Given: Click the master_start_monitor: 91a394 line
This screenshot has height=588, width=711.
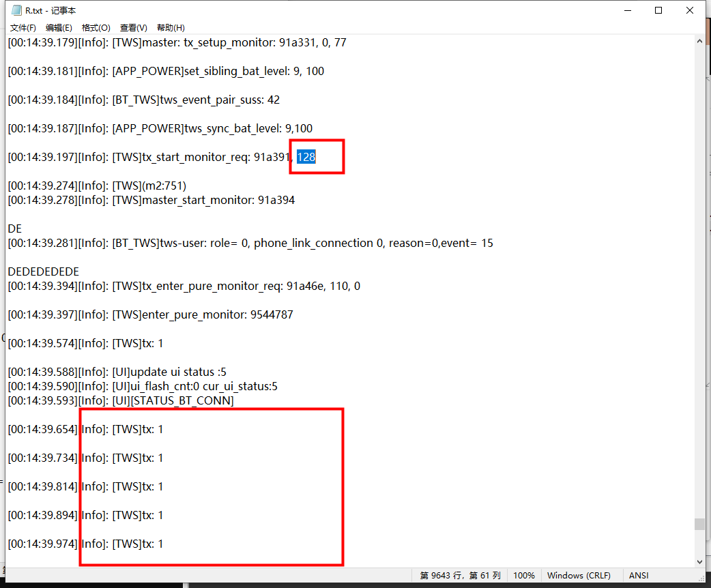Looking at the screenshot, I should tap(151, 200).
